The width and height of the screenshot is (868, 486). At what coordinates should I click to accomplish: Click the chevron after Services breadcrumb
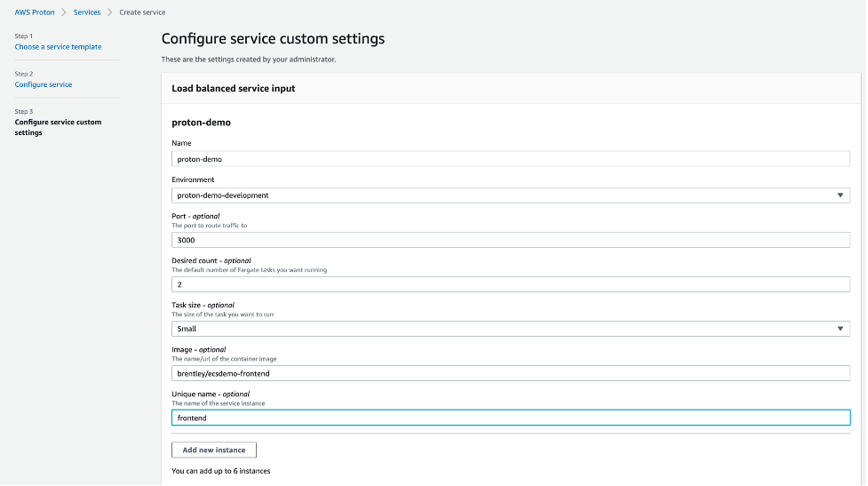pyautogui.click(x=110, y=12)
